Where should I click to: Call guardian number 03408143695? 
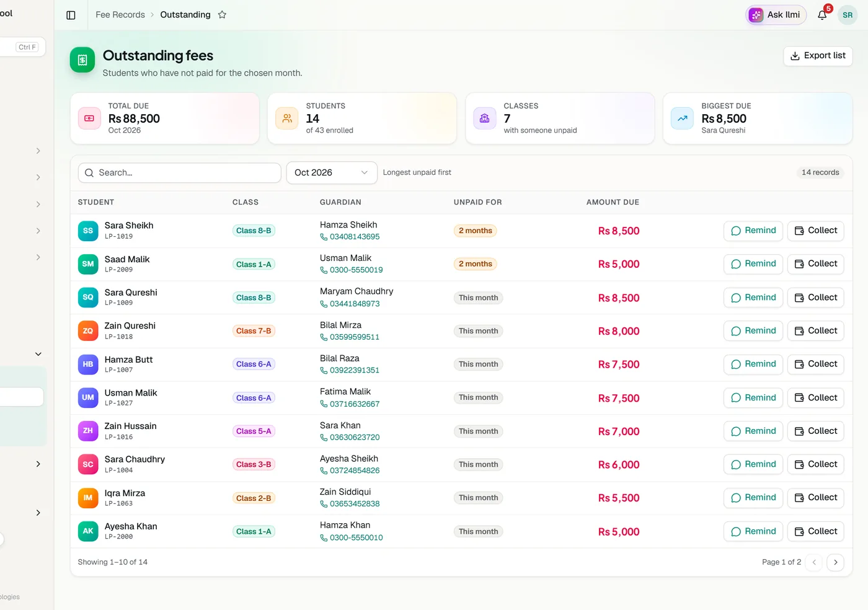click(350, 237)
